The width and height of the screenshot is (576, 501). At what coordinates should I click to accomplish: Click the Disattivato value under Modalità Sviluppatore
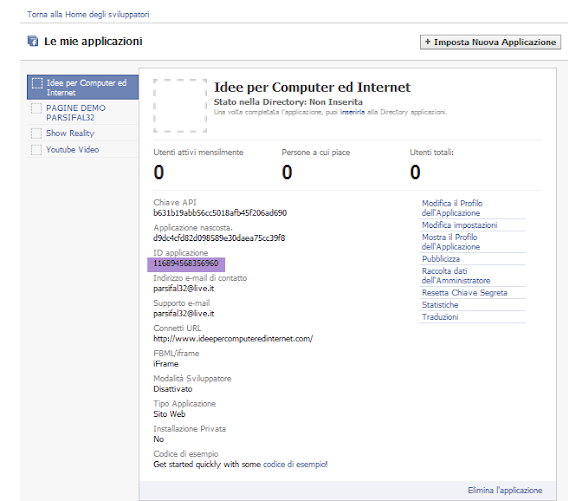(173, 389)
